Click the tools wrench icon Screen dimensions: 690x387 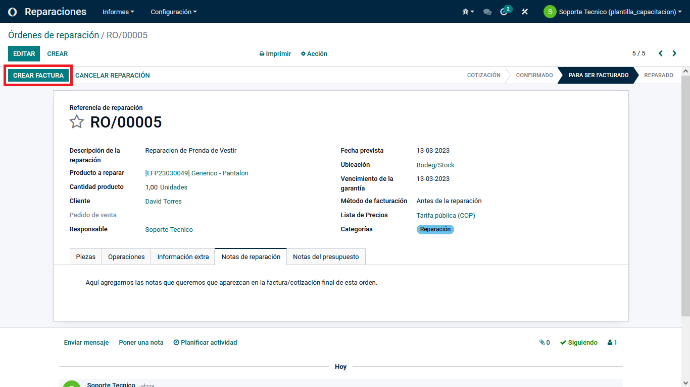tap(525, 12)
